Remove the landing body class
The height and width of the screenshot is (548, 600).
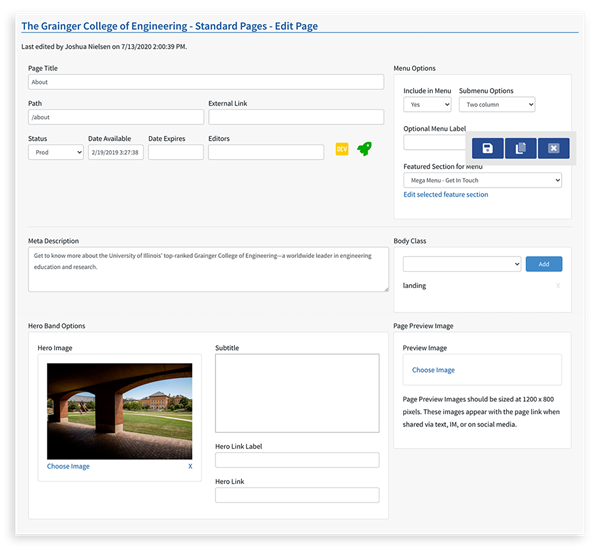558,285
